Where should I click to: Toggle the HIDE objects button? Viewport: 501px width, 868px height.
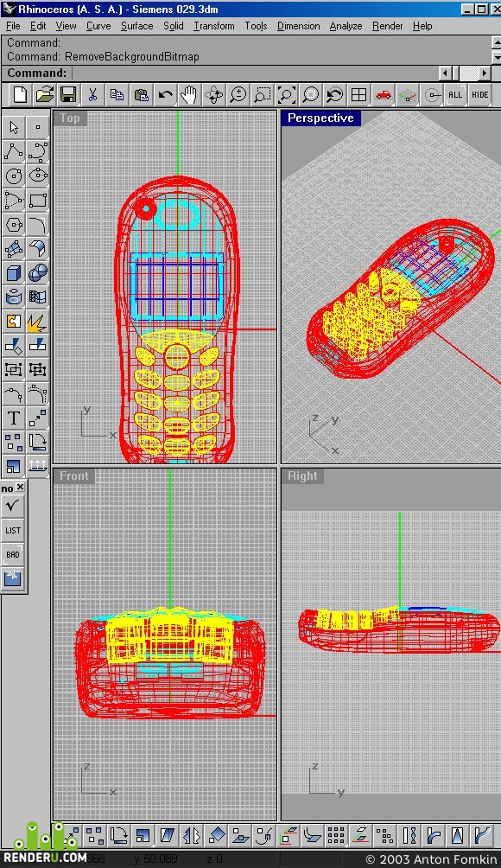pos(480,94)
